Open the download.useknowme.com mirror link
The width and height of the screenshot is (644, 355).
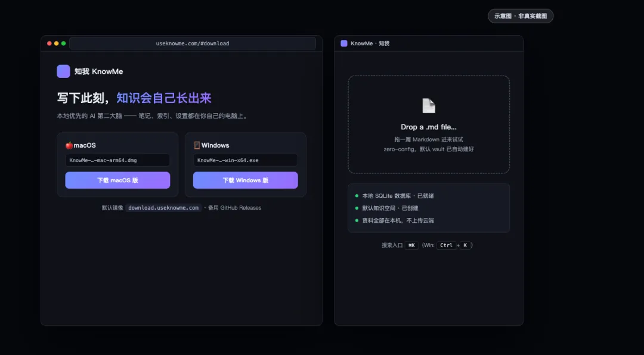163,208
